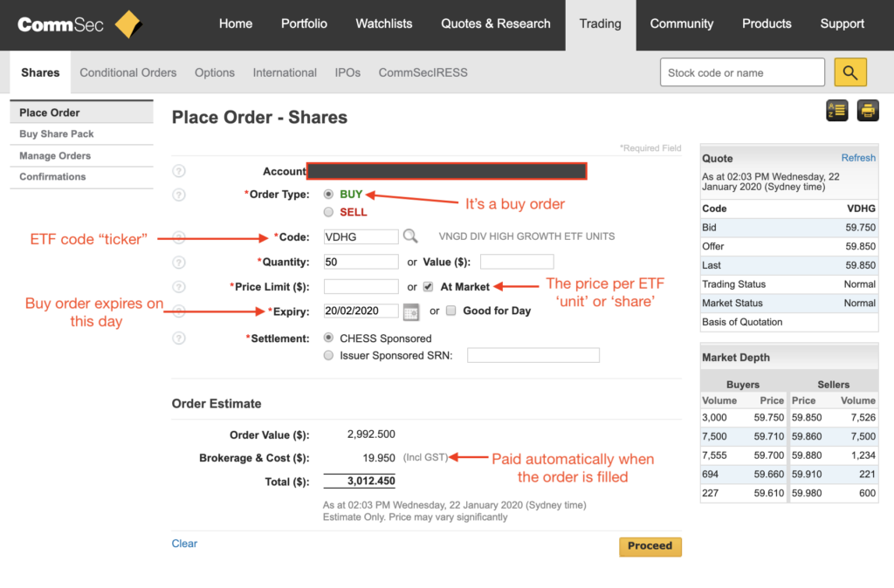The image size is (894, 588).
Task: Click seller price 59.980 in Market Depth
Action: pyautogui.click(x=807, y=493)
